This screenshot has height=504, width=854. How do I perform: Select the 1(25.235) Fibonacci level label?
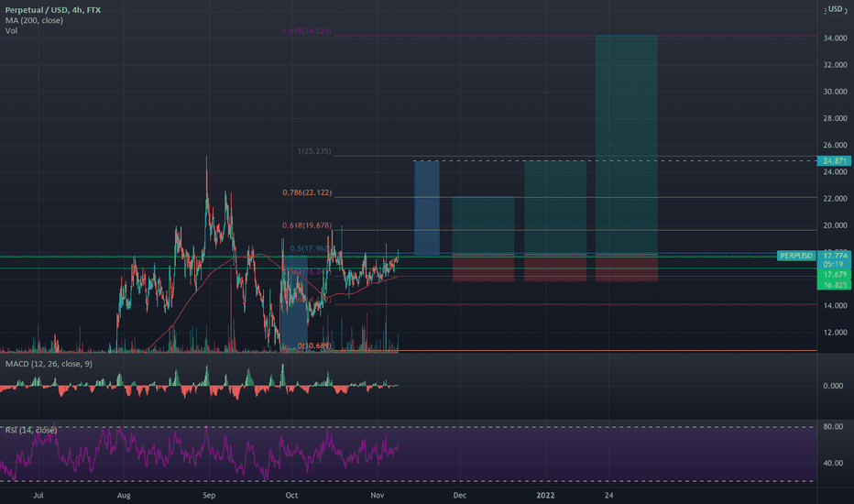click(314, 151)
